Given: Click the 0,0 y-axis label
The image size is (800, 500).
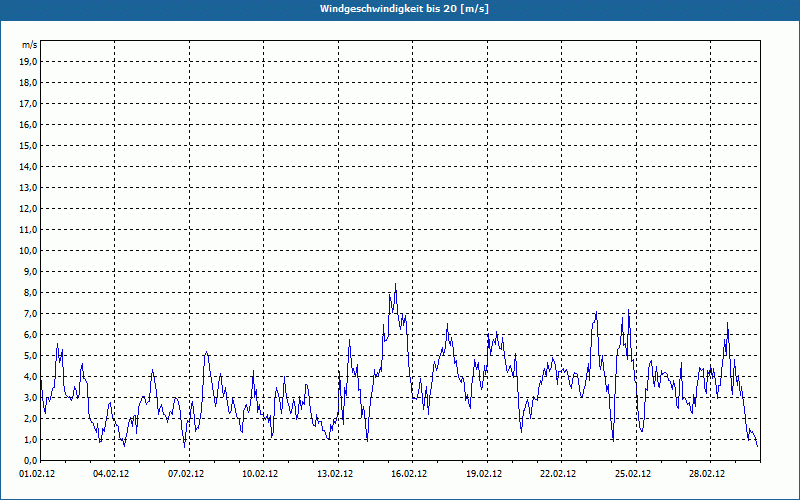Looking at the screenshot, I should (x=30, y=460).
